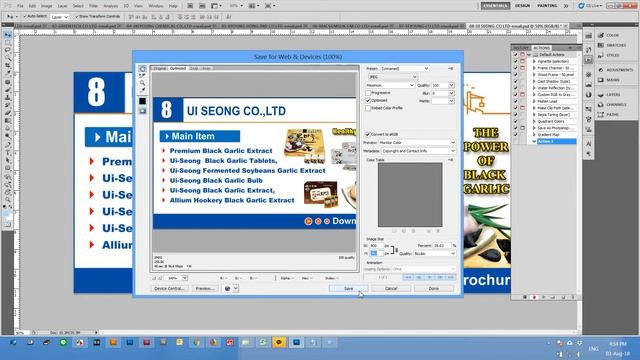Open the Quality slider arrow

[x=451, y=85]
